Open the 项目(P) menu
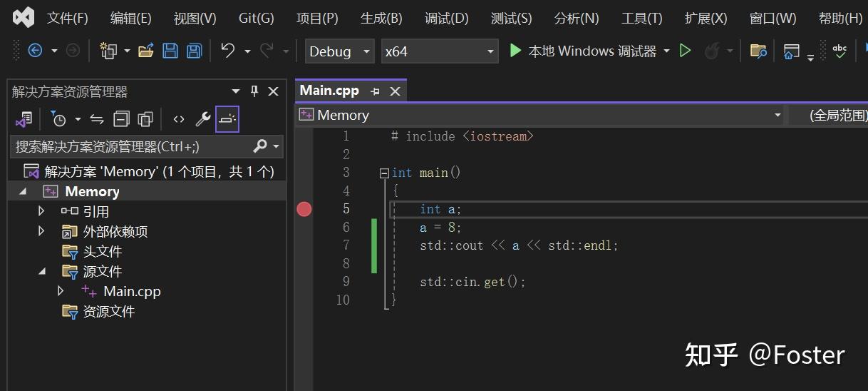The width and height of the screenshot is (868, 391). click(317, 18)
